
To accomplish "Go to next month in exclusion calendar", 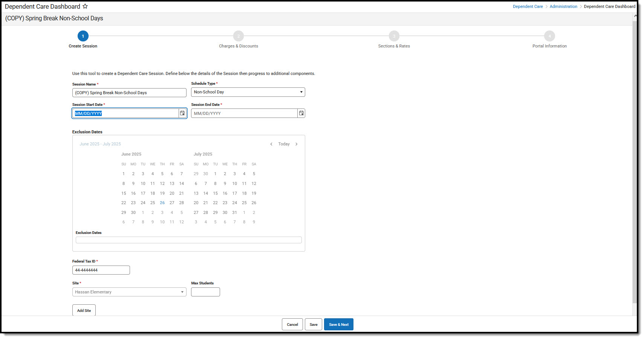I will point(297,144).
